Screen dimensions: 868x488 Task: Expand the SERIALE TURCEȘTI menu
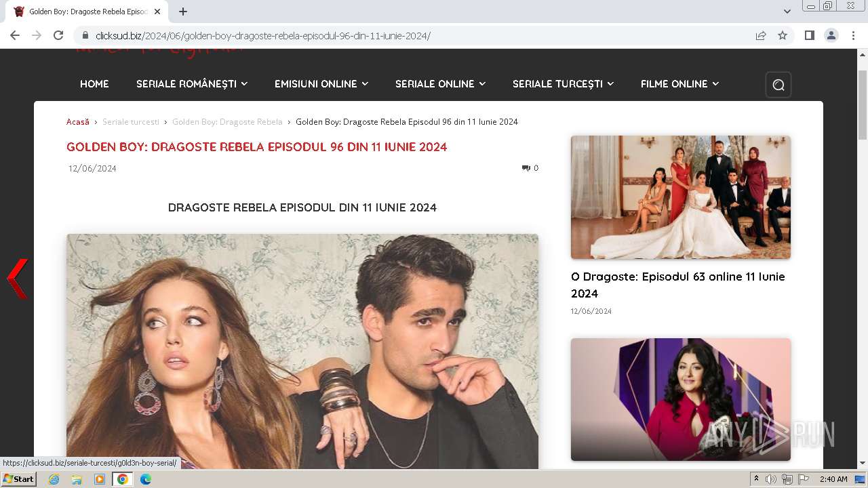pyautogui.click(x=564, y=84)
